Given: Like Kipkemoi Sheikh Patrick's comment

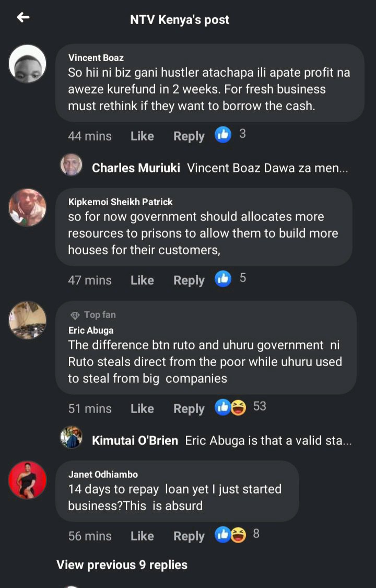Looking at the screenshot, I should (x=142, y=280).
